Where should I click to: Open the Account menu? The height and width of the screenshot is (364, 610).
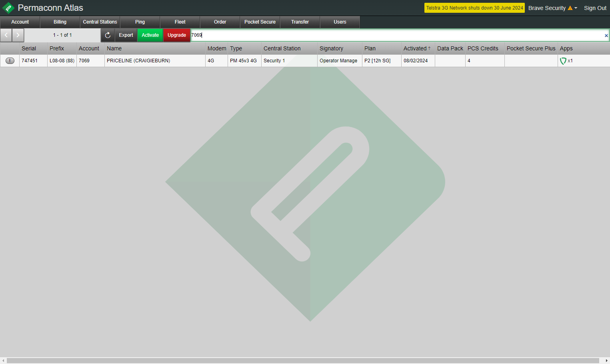[20, 22]
